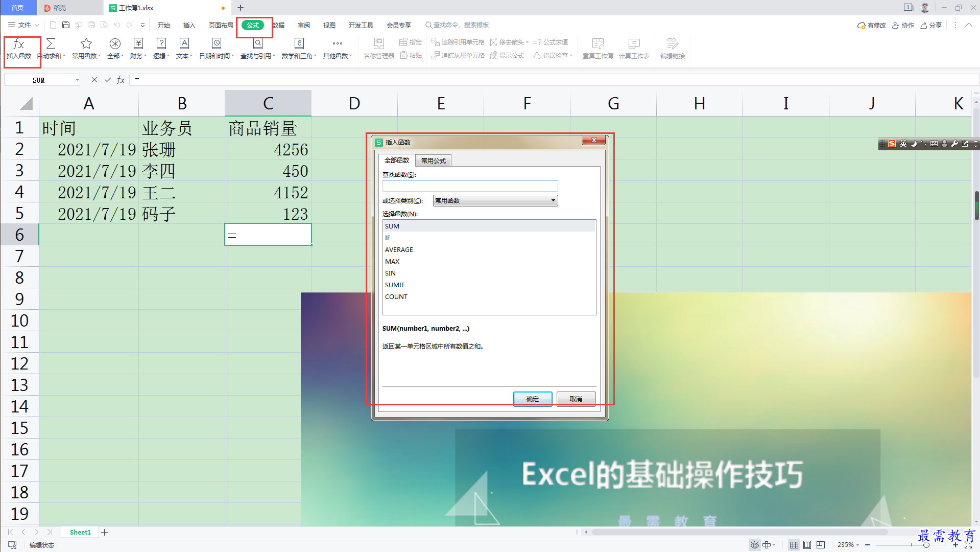The width and height of the screenshot is (980, 552).
Task: Cancel formula entry with the X icon
Action: pos(94,80)
